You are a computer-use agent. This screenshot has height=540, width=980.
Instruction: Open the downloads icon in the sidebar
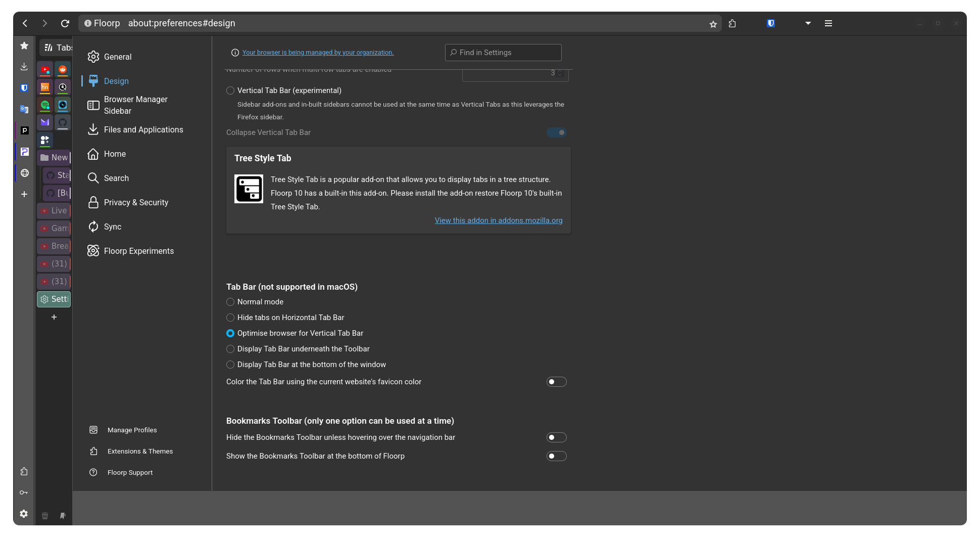coord(24,66)
